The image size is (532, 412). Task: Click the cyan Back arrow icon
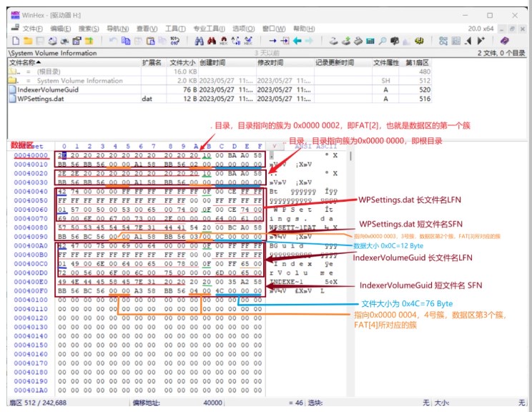coord(297,41)
